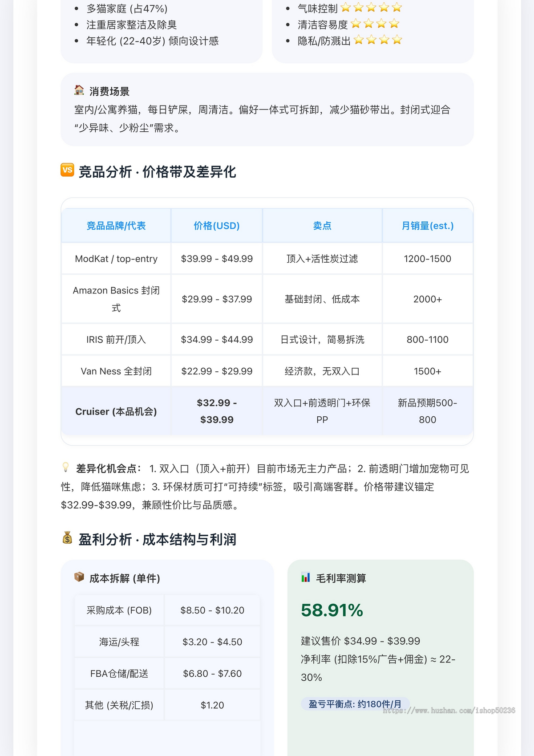Click the cost value $1.20
This screenshot has width=534, height=756.
tap(212, 705)
